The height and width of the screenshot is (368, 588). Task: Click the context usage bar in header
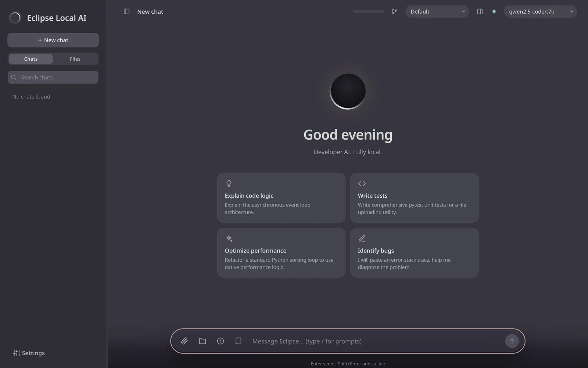[x=368, y=12]
